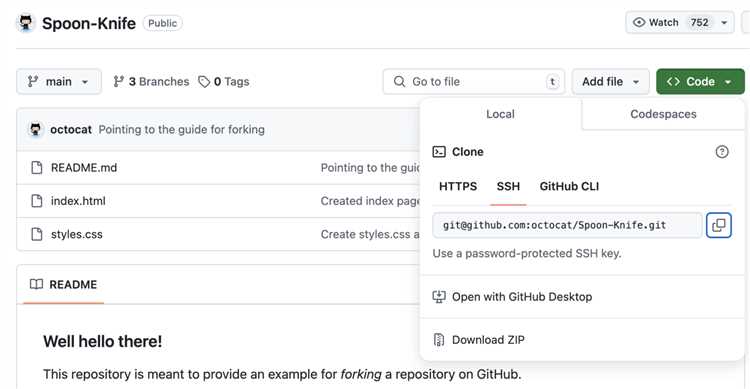The width and height of the screenshot is (750, 389).
Task: Copy the SSH clone URL with copy icon
Action: tap(718, 225)
